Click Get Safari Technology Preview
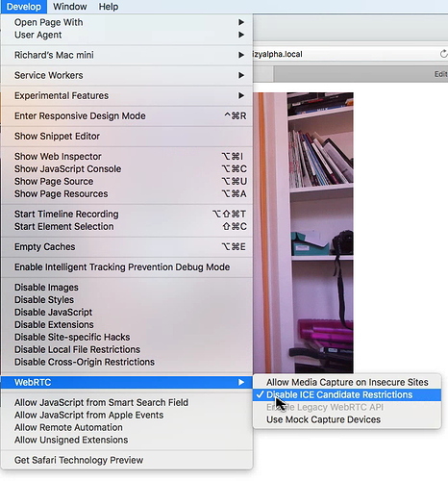Screen dimensions: 448x481 [x=127, y=460]
